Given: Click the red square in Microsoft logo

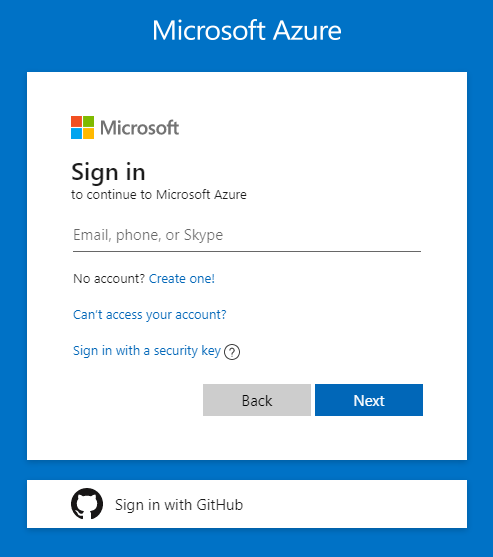Looking at the screenshot, I should pyautogui.click(x=76, y=121).
